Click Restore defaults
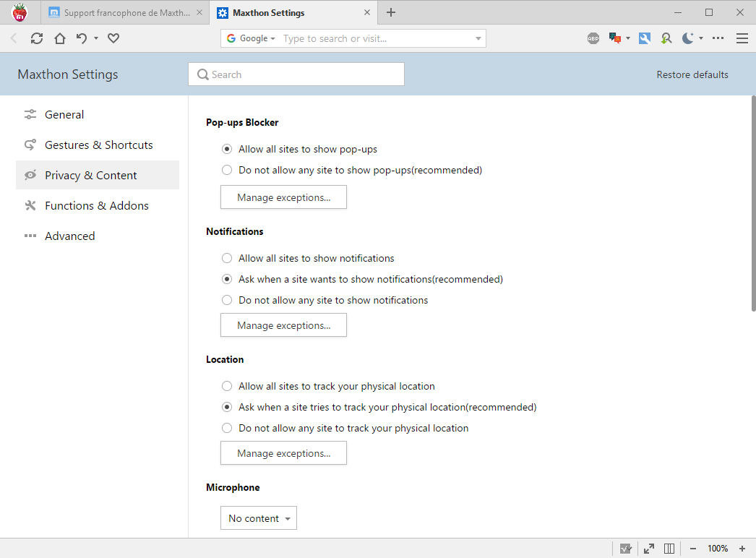 coord(692,74)
